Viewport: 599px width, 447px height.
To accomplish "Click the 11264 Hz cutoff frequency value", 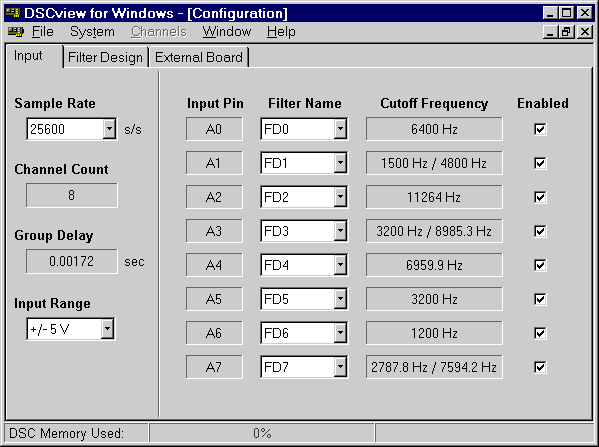I will click(x=434, y=197).
